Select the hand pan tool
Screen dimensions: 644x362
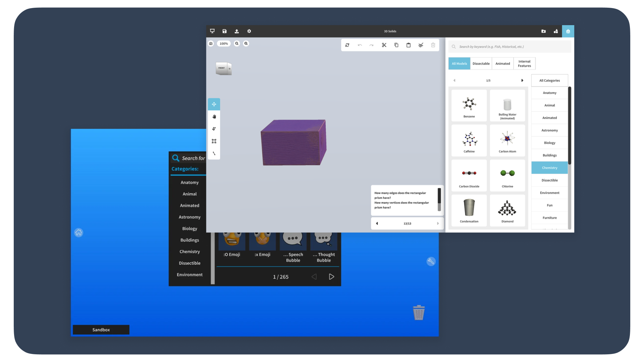click(214, 117)
